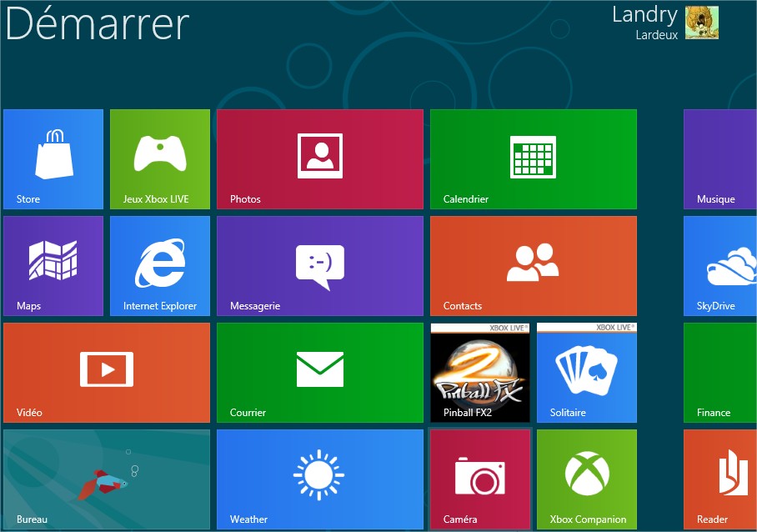Open the Bureau desktop tile
The image size is (757, 532).
[x=107, y=479]
